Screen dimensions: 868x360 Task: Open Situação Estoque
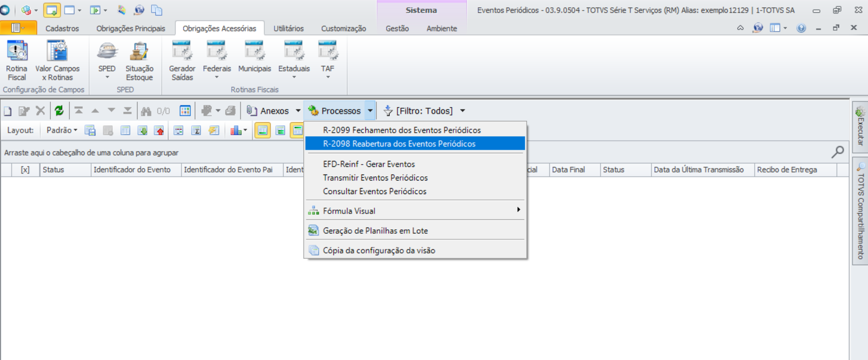pos(139,61)
